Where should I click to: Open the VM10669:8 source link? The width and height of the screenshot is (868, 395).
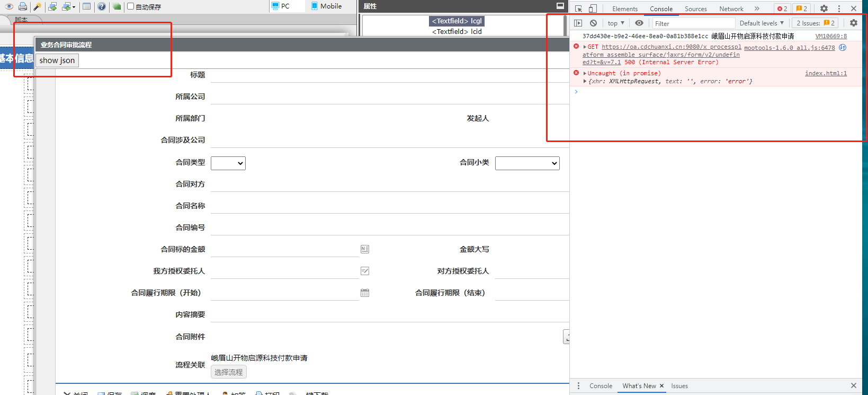pos(831,37)
